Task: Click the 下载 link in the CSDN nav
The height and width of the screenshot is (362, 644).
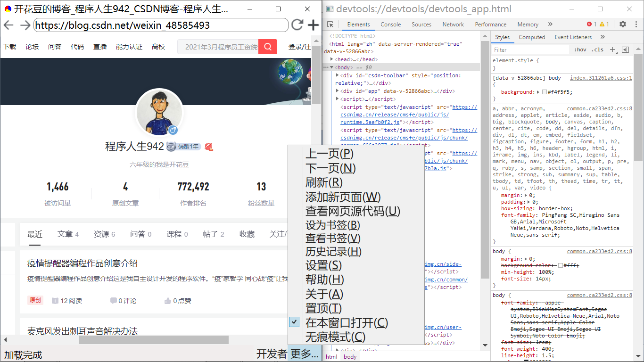Action: 9,47
